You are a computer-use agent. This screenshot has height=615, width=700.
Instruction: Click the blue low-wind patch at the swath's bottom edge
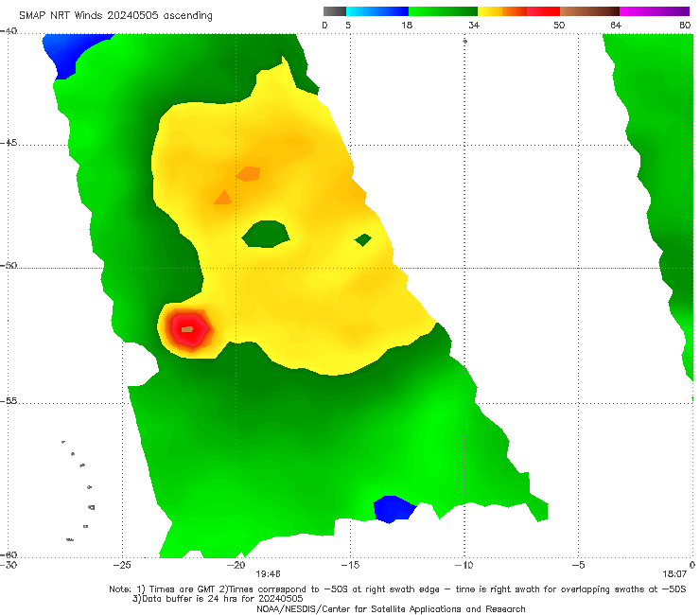coord(394,509)
